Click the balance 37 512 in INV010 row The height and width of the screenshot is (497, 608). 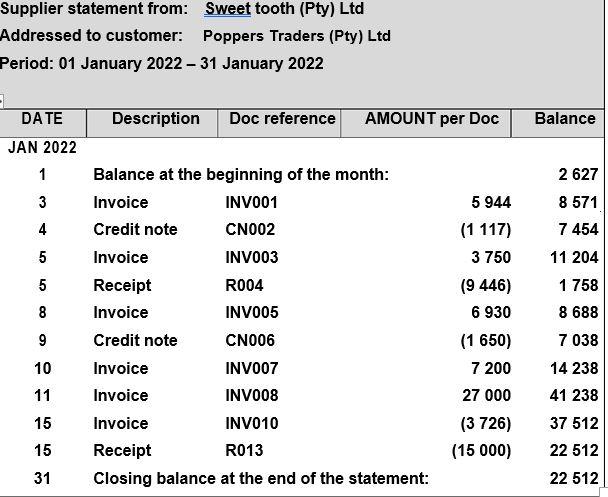[574, 423]
